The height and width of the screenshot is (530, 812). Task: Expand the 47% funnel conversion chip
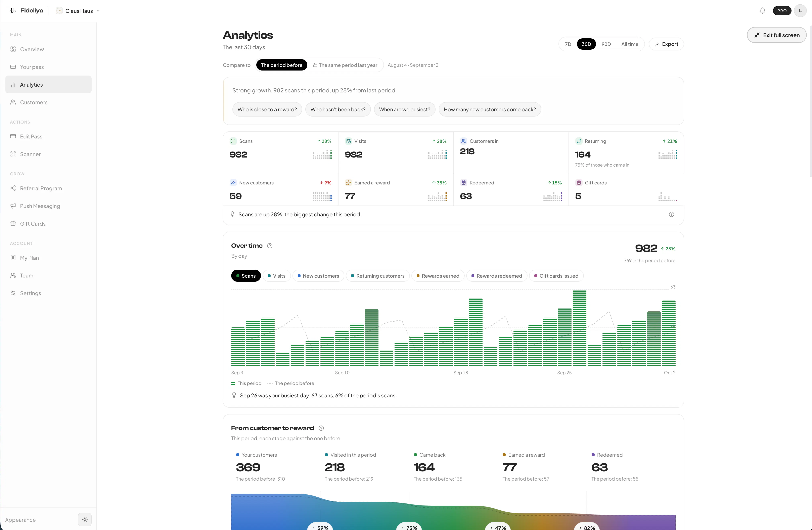click(498, 527)
